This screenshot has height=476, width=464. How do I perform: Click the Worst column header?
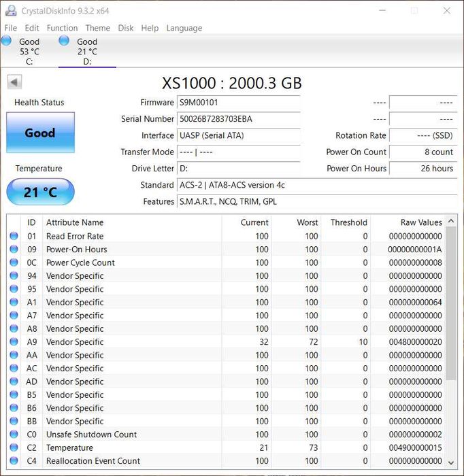point(296,222)
